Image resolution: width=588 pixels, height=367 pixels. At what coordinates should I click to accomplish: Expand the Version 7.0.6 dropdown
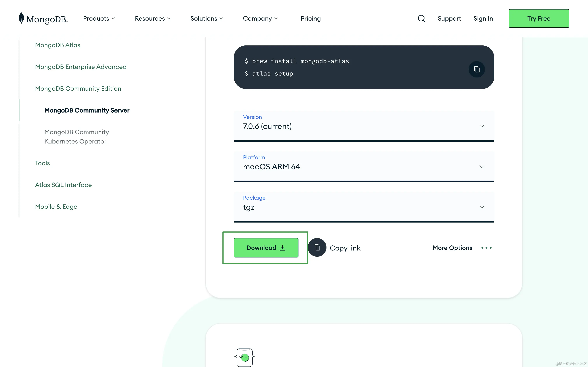pos(364,126)
